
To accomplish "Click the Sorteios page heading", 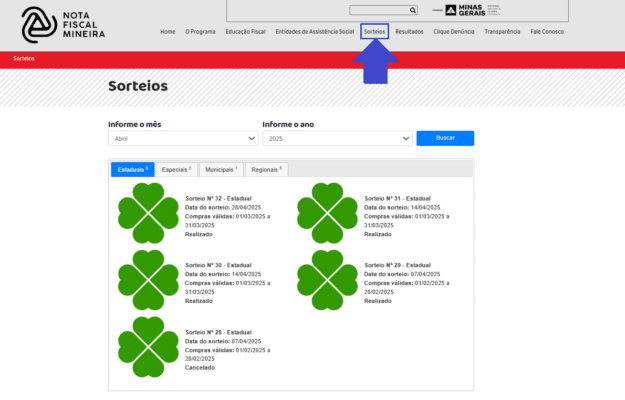I will pos(138,86).
